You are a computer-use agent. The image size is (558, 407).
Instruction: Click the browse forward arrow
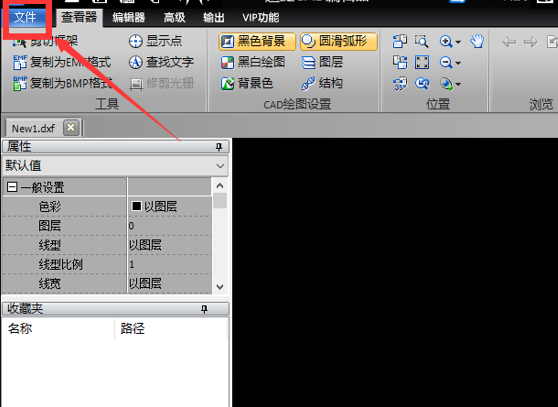coord(531,42)
